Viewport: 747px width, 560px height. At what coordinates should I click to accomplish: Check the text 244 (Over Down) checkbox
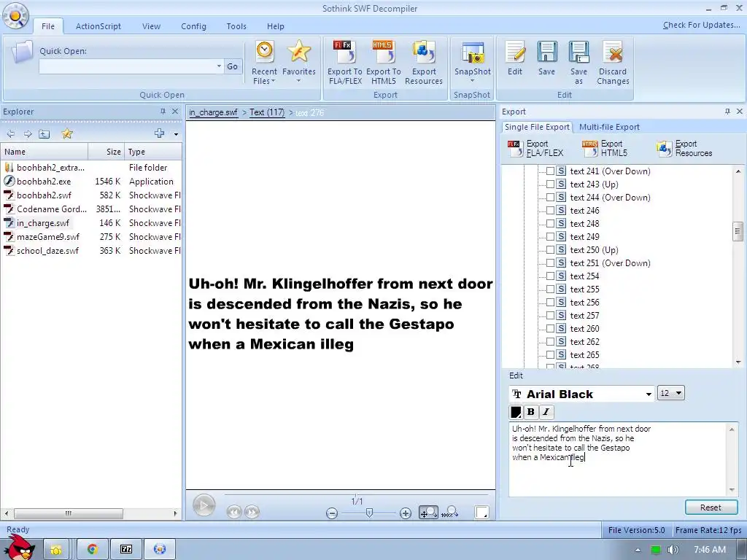tap(550, 197)
